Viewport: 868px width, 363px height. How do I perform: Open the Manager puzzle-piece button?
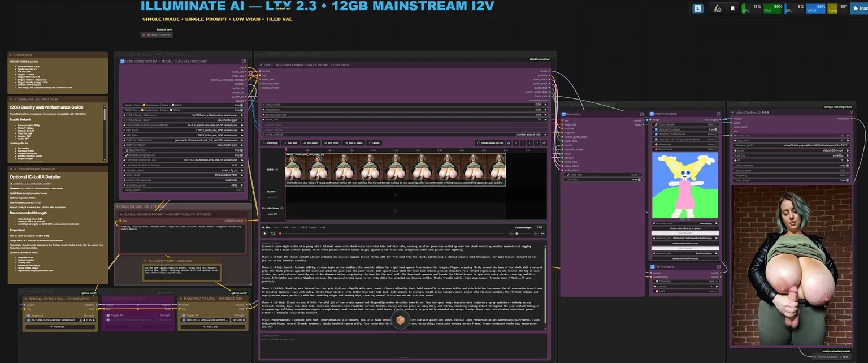pyautogui.click(x=858, y=8)
